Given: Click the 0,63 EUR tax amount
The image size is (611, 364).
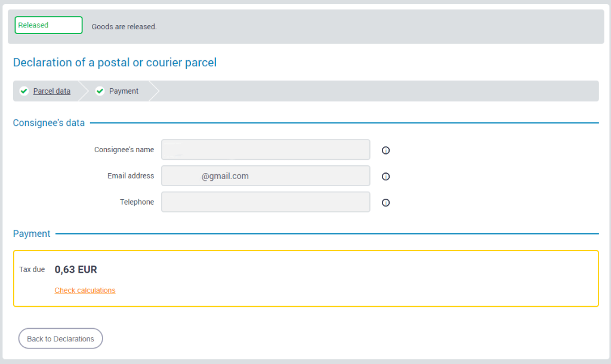Looking at the screenshot, I should (76, 270).
